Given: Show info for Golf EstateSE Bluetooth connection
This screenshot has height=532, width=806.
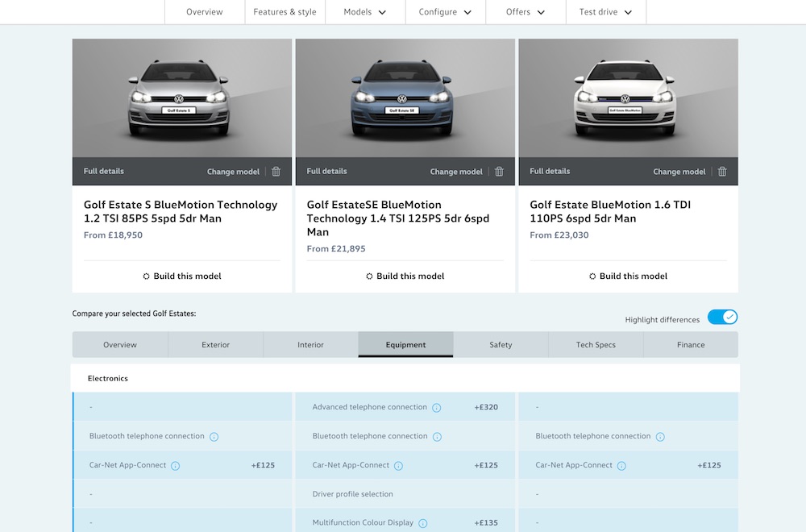Looking at the screenshot, I should [437, 437].
